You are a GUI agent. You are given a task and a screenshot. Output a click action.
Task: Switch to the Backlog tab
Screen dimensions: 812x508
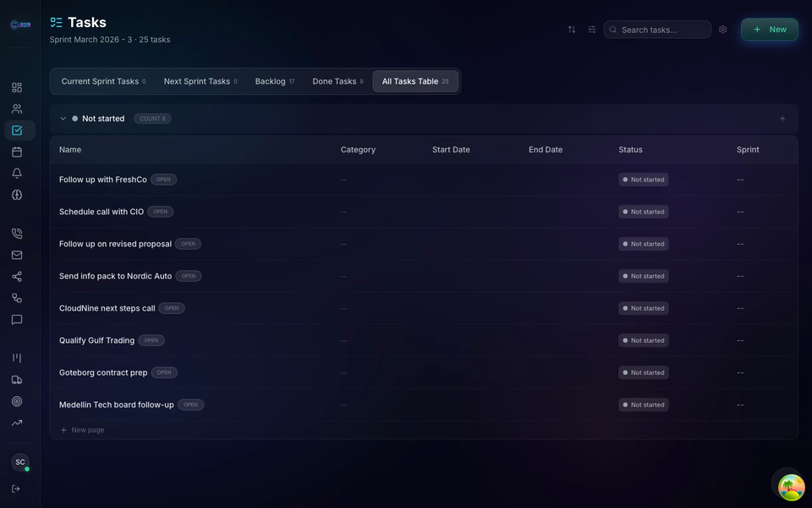click(x=270, y=80)
